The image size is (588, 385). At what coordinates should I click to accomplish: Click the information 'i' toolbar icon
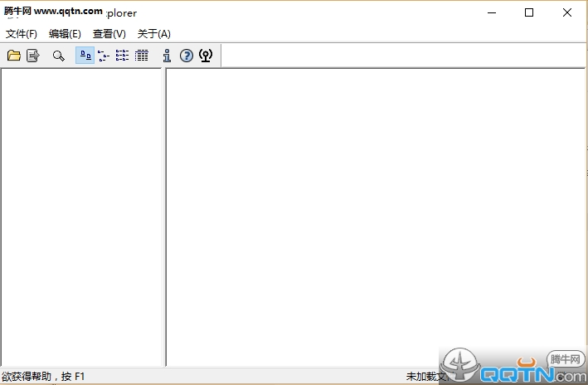tap(167, 56)
